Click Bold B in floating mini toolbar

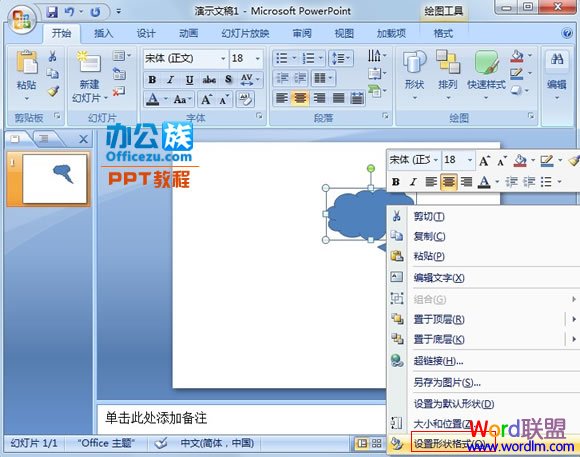point(396,182)
